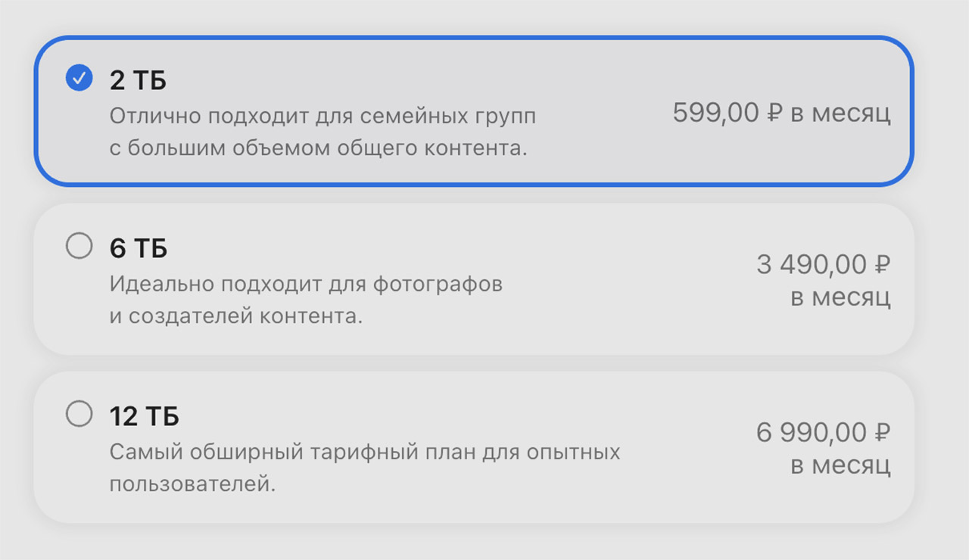The image size is (969, 560).
Task: Click "пользователей." text in 12 ТБ plan
Action: click(x=192, y=484)
